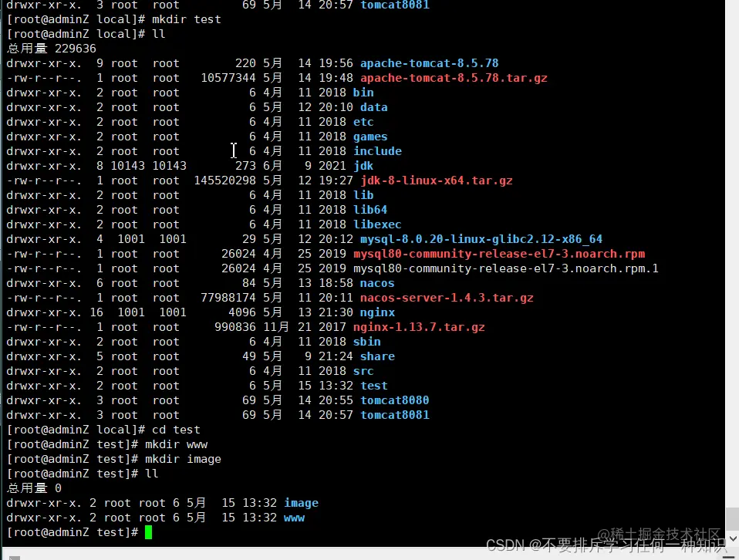
Task: Click the libexec directory entry
Action: pos(377,224)
